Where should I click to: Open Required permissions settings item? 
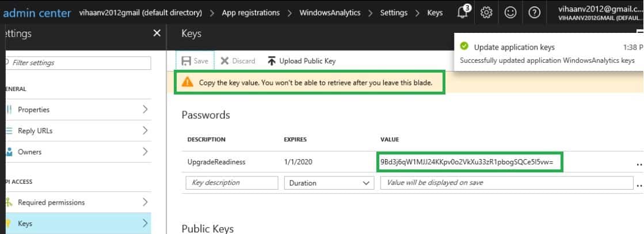pyautogui.click(x=78, y=202)
